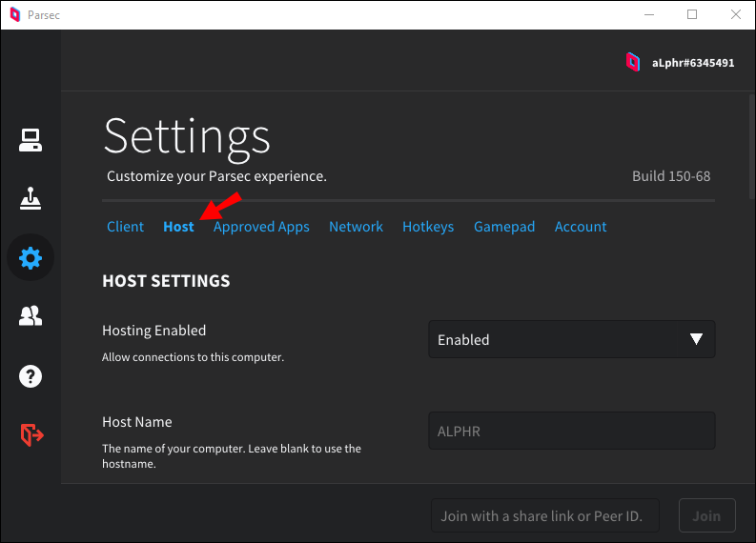Open the Help question mark icon

coord(31,375)
